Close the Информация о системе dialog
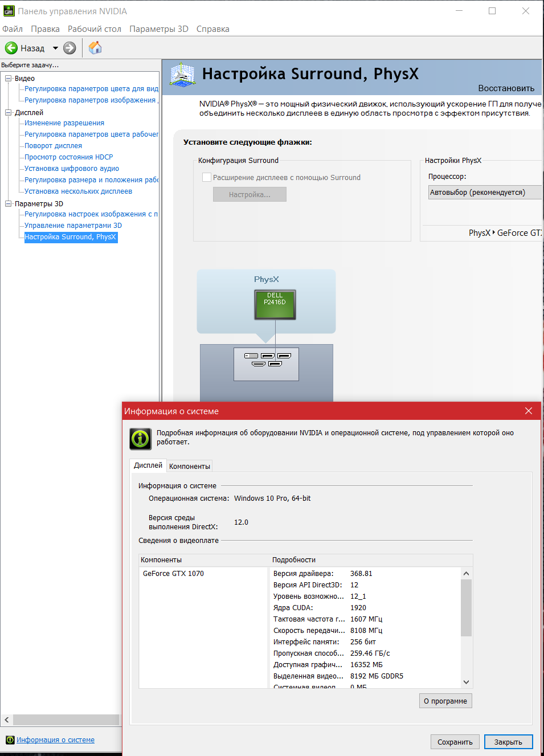544x756 pixels. [528, 411]
